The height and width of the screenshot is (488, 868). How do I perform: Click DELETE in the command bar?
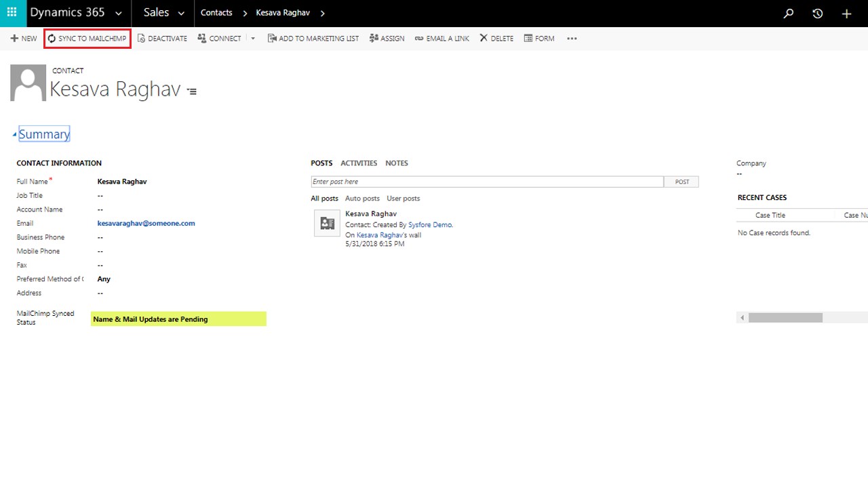click(x=496, y=39)
